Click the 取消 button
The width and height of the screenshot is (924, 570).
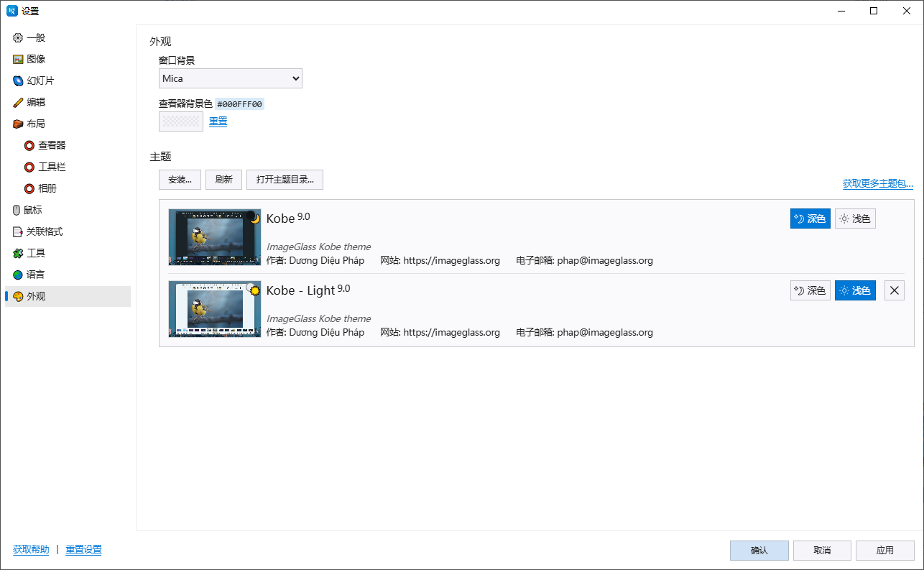(822, 551)
